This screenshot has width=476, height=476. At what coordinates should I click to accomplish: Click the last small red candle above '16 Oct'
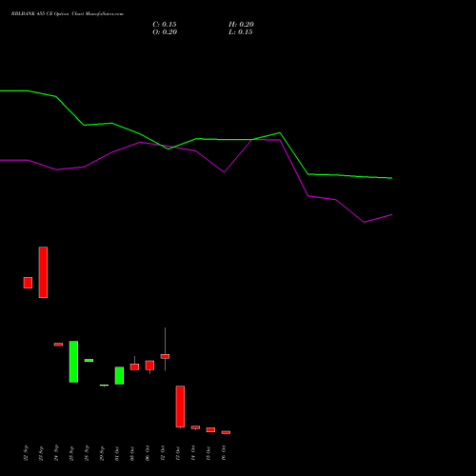[226, 432]
